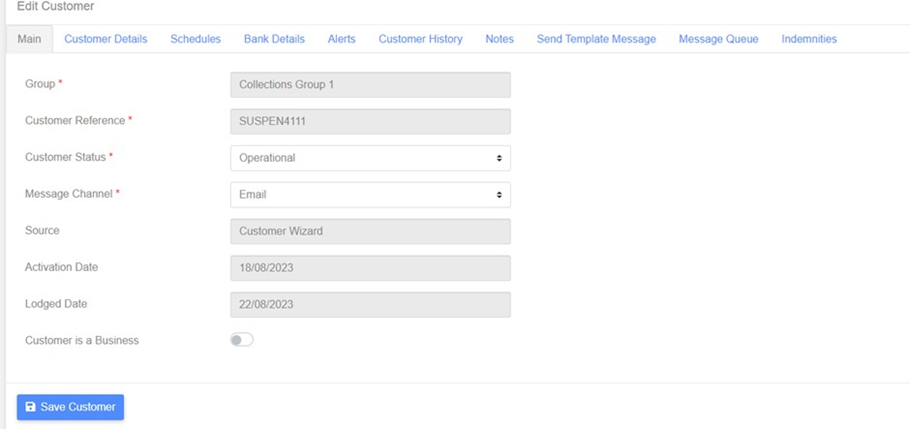Go to the Bank Details tab

pos(274,39)
